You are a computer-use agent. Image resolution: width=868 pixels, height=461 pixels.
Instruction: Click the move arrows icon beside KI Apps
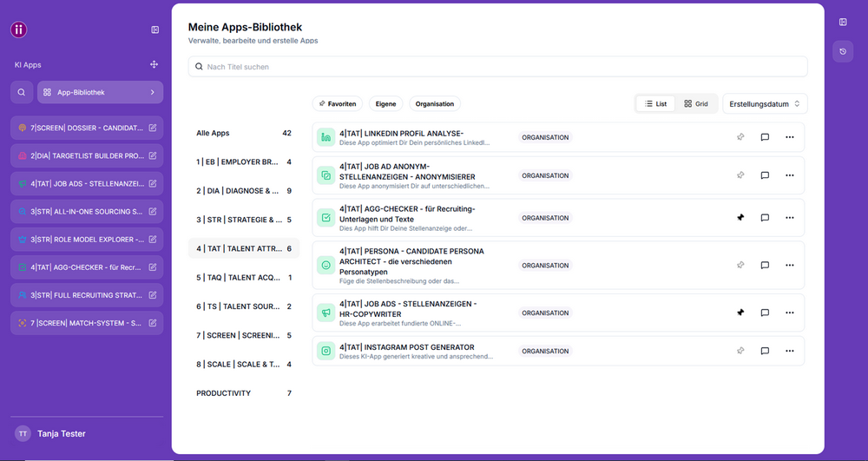coord(154,65)
